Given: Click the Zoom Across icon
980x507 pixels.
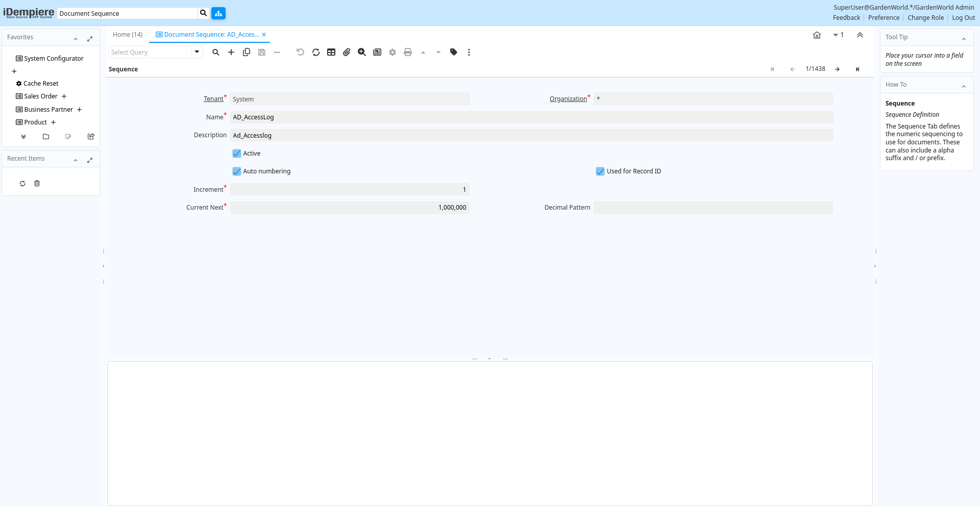Looking at the screenshot, I should [362, 52].
